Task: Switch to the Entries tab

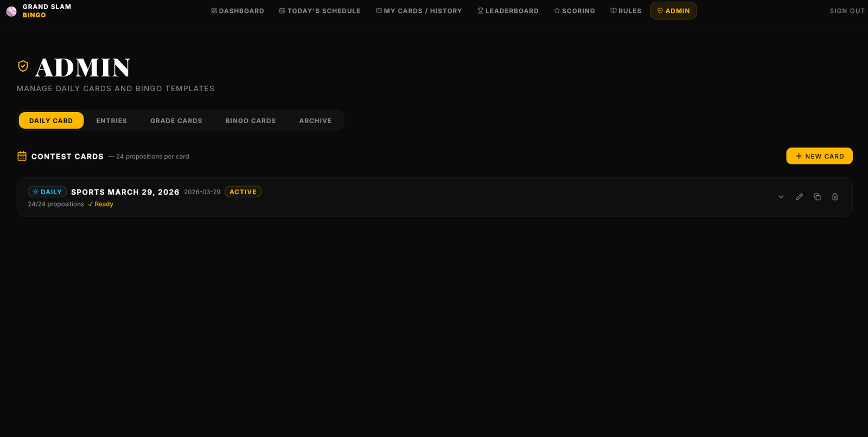Action: tap(111, 121)
